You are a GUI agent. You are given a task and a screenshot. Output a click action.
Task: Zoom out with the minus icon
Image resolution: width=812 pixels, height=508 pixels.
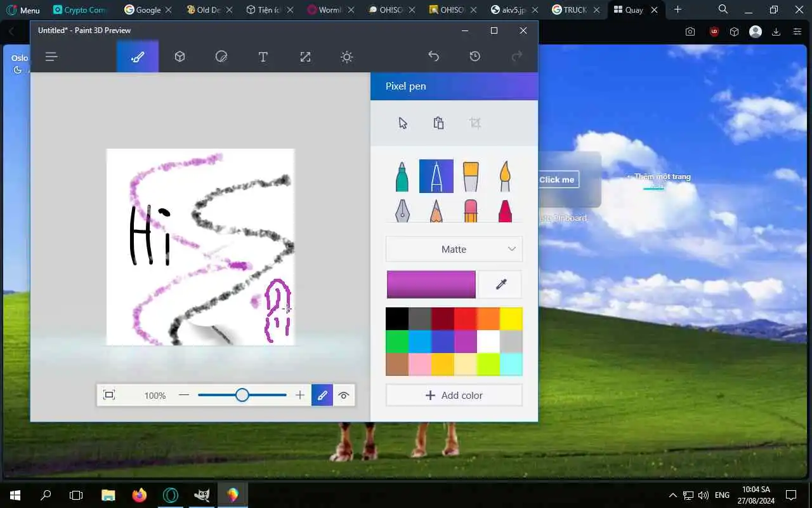(x=184, y=395)
